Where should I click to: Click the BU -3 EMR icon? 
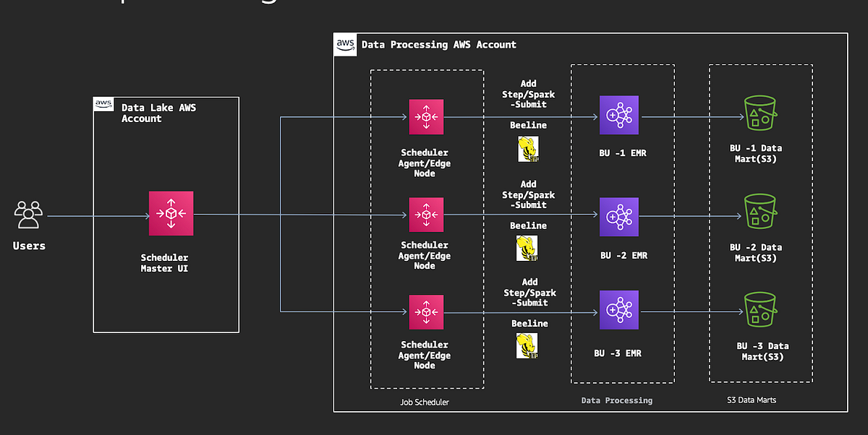(619, 310)
